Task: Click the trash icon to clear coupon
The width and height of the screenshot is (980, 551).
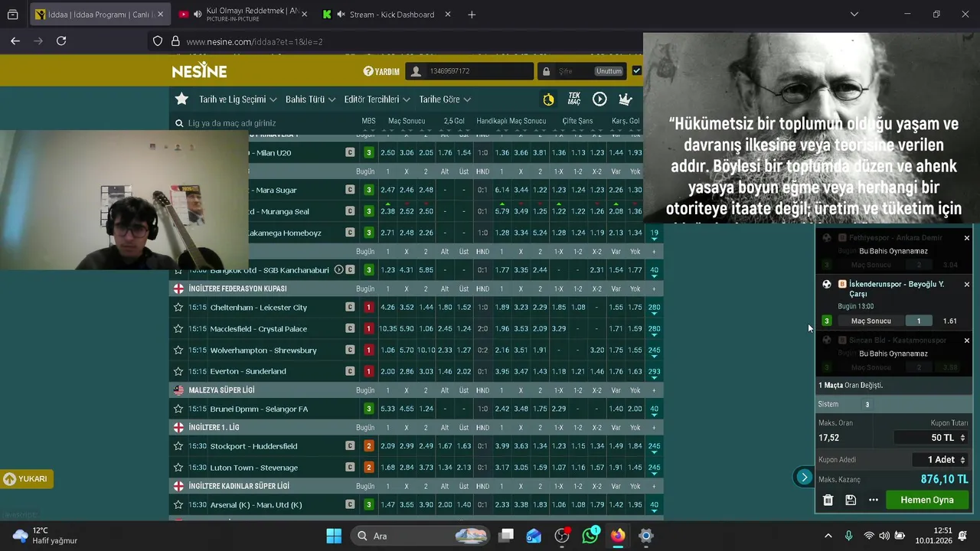Action: click(x=828, y=500)
